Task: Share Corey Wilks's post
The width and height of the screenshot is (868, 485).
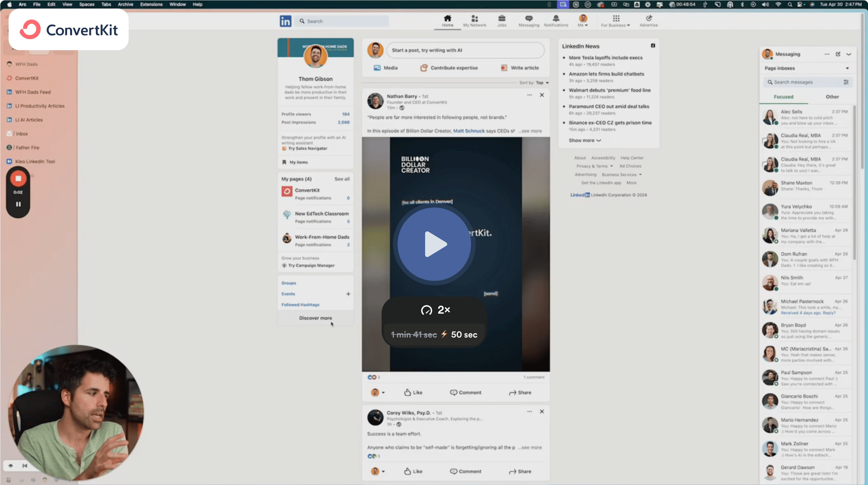Action: pos(520,471)
